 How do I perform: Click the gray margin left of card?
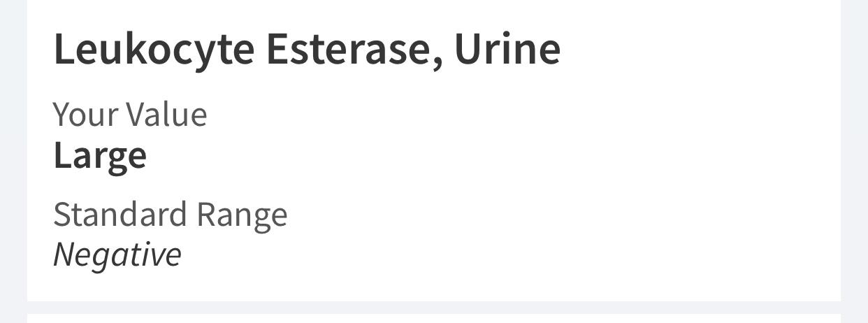coord(13,161)
